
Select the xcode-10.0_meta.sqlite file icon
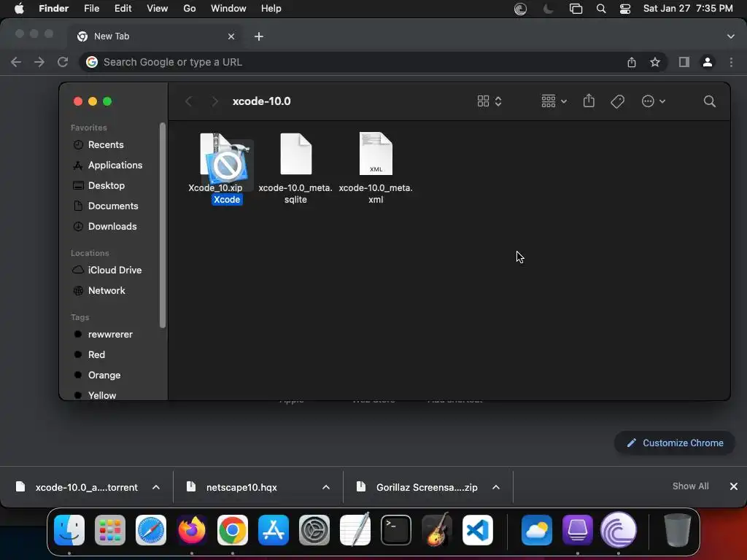pos(296,154)
